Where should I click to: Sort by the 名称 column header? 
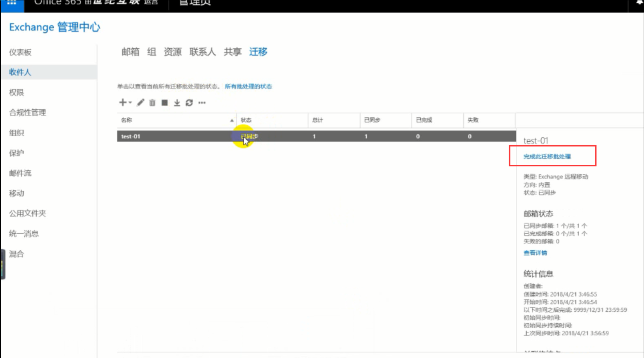[176, 120]
